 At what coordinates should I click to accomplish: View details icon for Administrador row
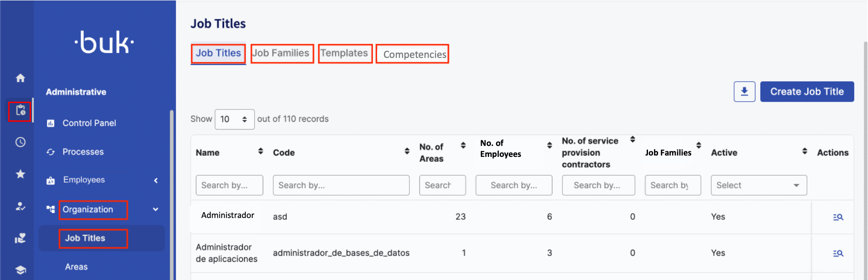pos(838,217)
